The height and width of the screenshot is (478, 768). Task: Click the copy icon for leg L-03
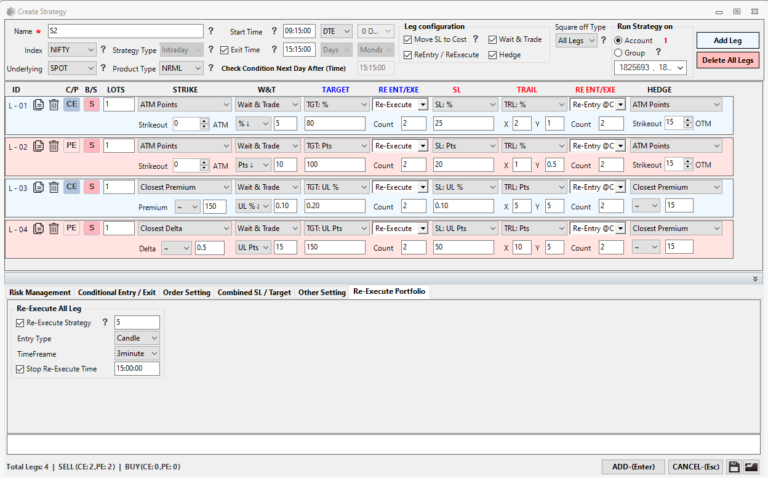(38, 187)
